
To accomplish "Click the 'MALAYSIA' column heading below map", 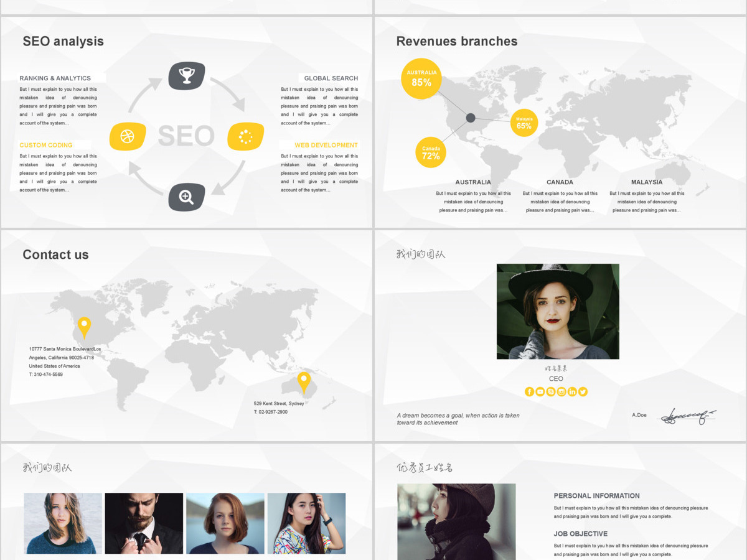I will click(x=647, y=182).
